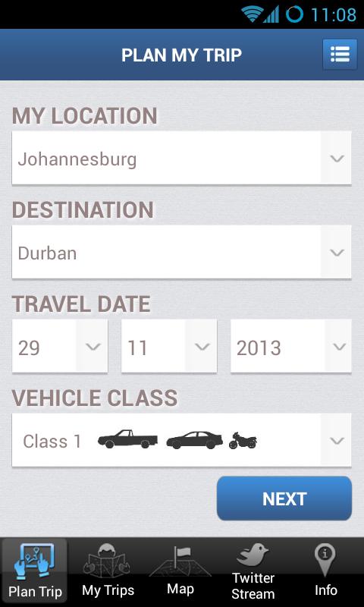Expand the My Location dropdown arrow
This screenshot has height=607, width=364.
(x=337, y=158)
